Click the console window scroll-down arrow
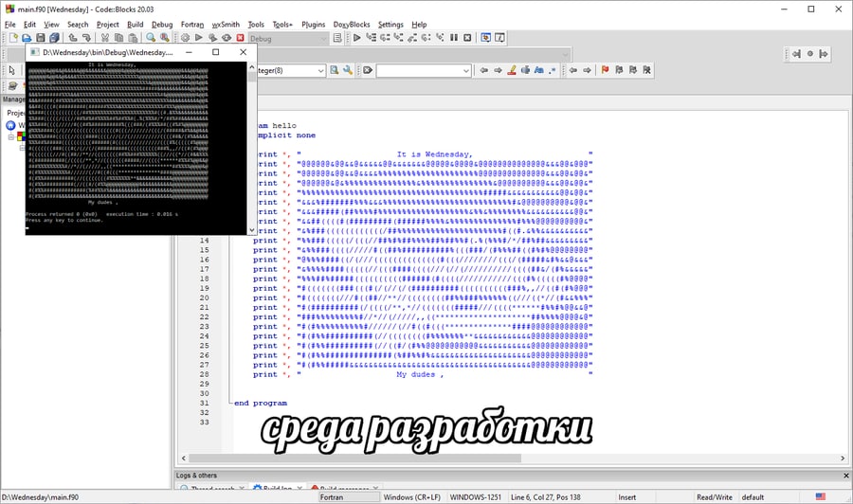The image size is (853, 504). pyautogui.click(x=251, y=230)
